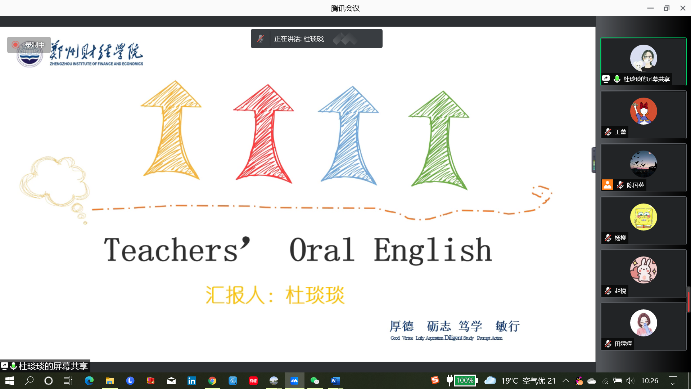Viewport: 691px width, 389px height.
Task: Click the volume icon in system tray
Action: (x=631, y=380)
